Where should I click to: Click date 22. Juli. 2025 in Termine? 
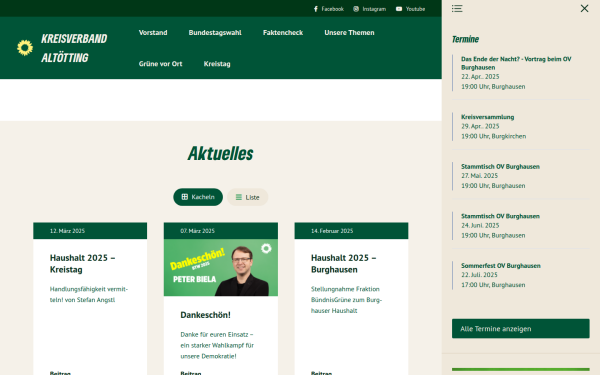[479, 275]
